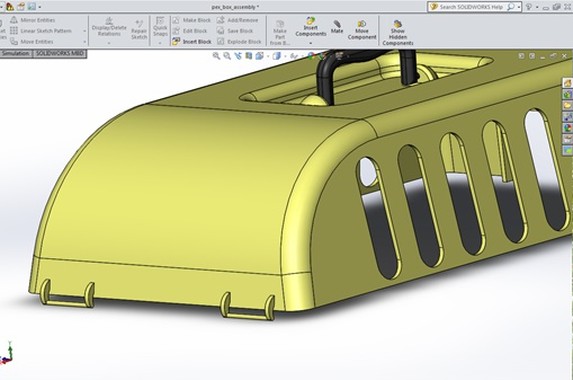This screenshot has height=380, width=573.
Task: Click the display style cube icon
Action: pyautogui.click(x=277, y=56)
